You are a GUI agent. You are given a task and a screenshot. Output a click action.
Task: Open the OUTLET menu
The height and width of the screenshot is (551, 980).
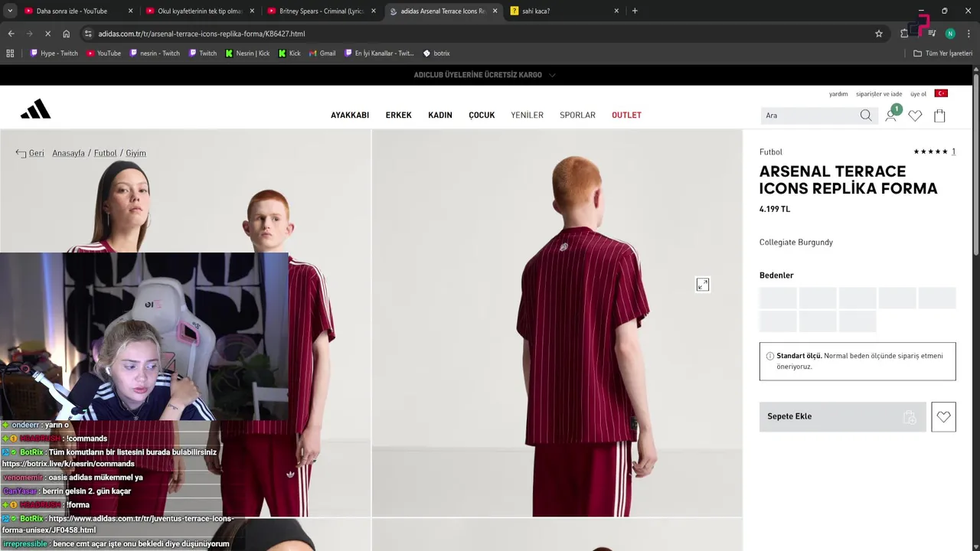click(626, 116)
